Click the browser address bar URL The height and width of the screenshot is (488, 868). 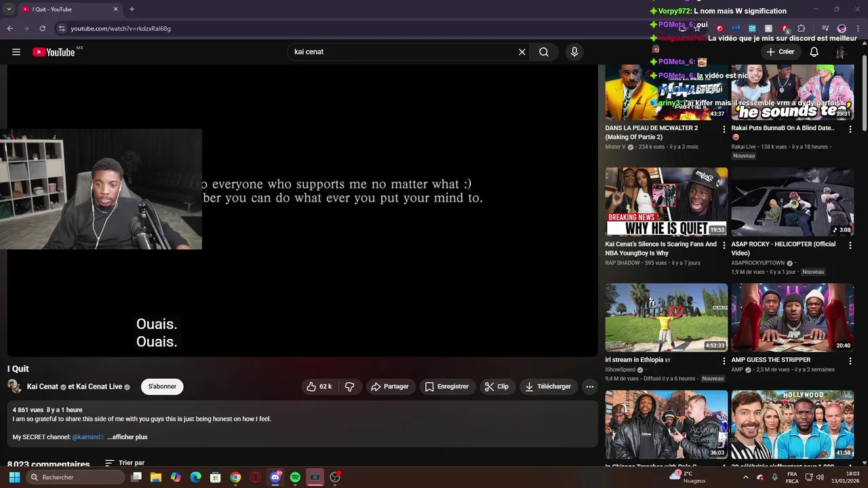point(121,28)
